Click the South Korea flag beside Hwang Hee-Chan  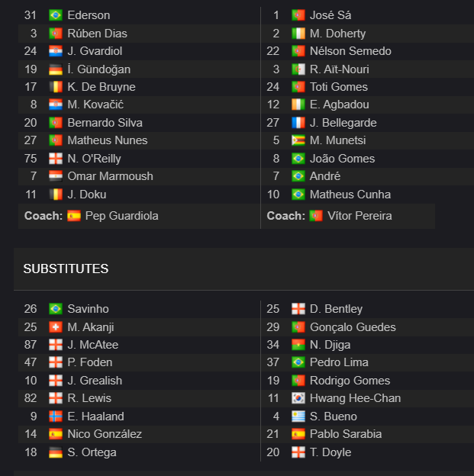point(298,398)
